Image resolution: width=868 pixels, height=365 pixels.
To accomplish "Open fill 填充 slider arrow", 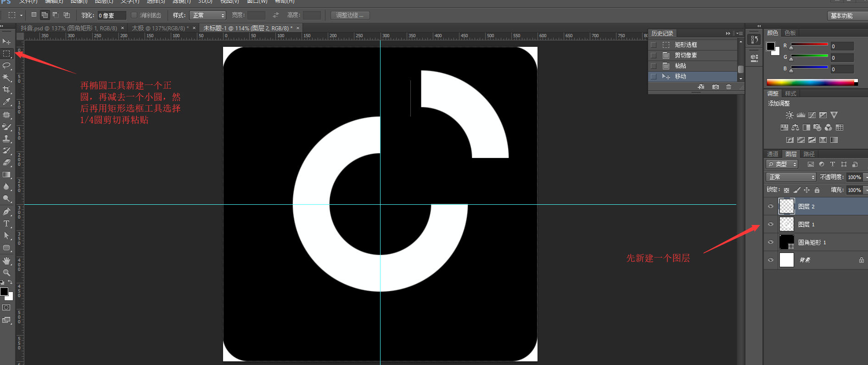I will pyautogui.click(x=866, y=190).
